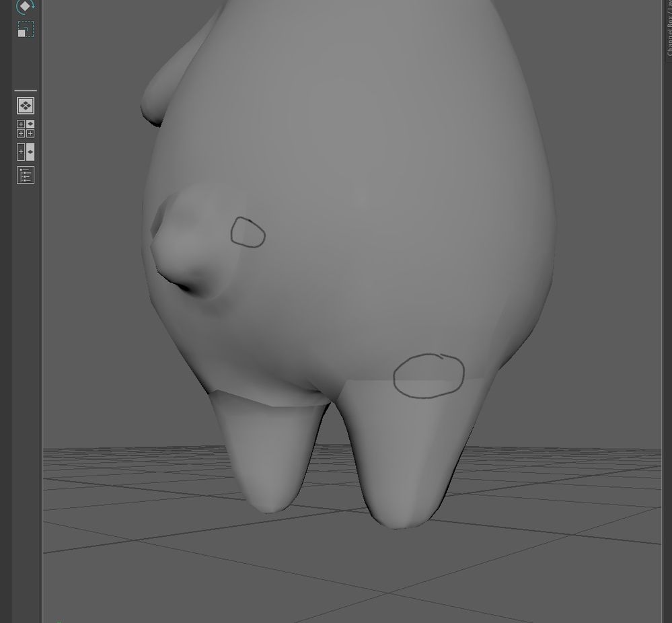Toggle the Outliner panel layout icon
The image size is (672, 623).
pyautogui.click(x=26, y=176)
